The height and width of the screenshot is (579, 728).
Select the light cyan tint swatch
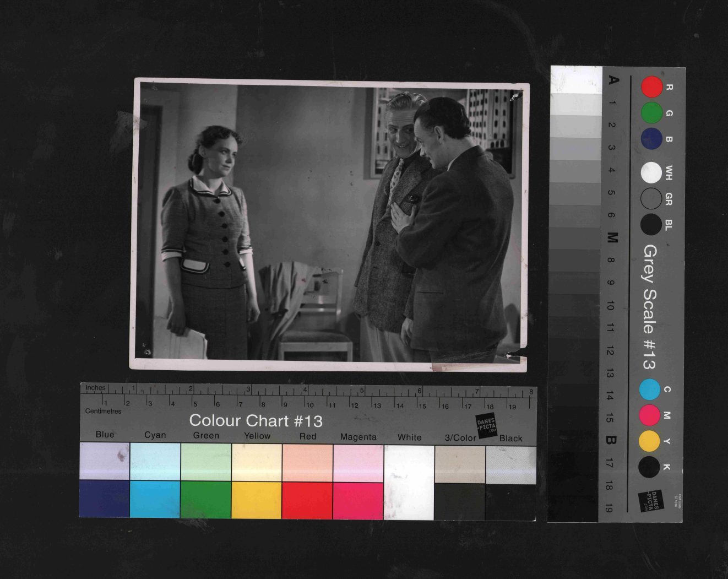point(155,462)
